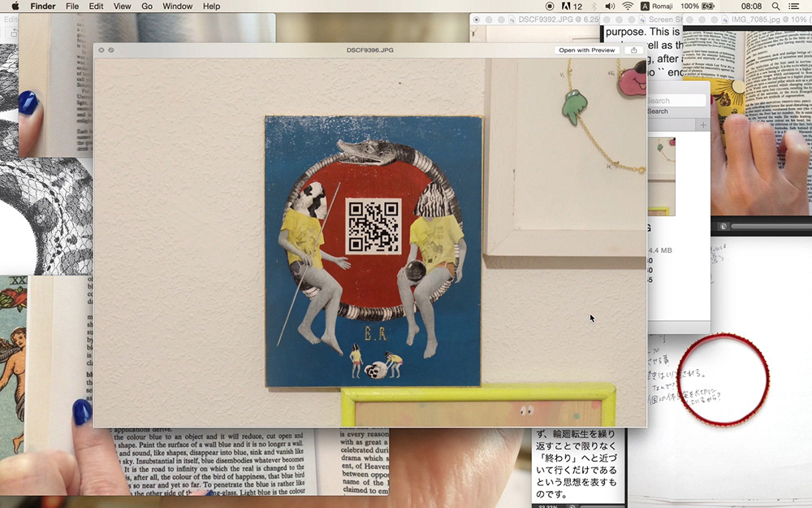Click the playback progress bar under video
This screenshot has height=508, width=812.
771,227
